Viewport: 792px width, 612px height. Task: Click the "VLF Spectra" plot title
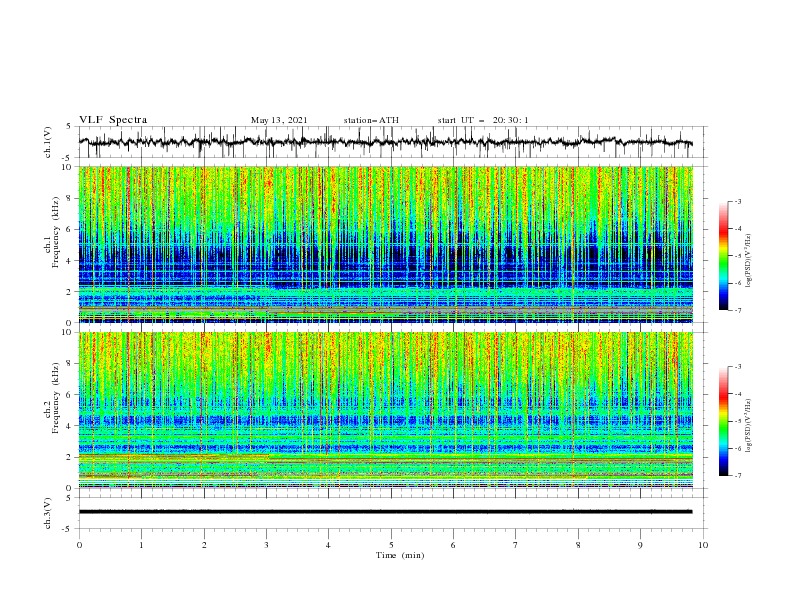pos(113,120)
